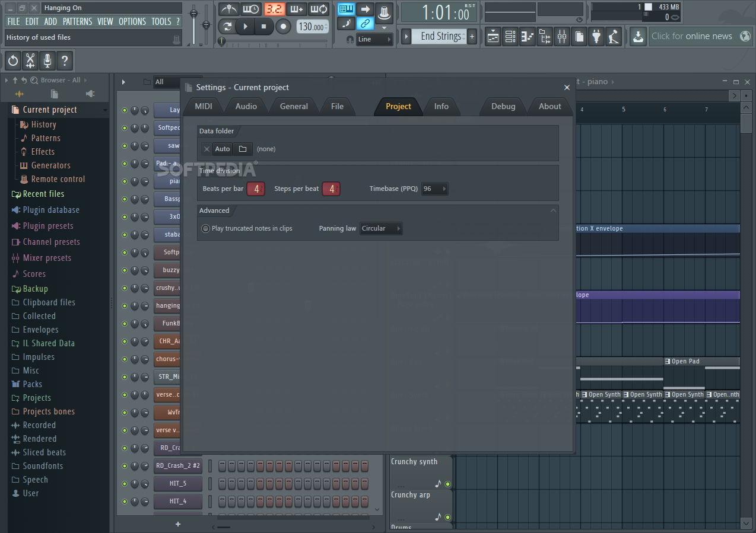Viewport: 756px width, 533px height.
Task: Click the question mark help icon
Action: 65,60
